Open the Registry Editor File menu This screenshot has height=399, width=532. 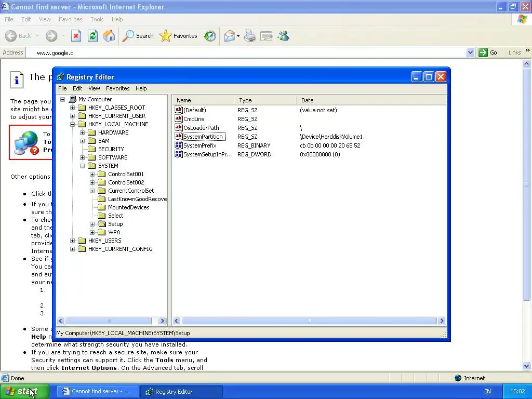(62, 88)
